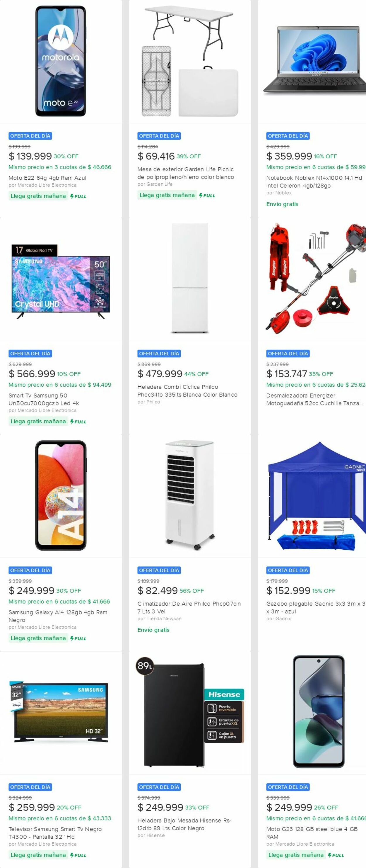This screenshot has width=366, height=868.
Task: Open the Moto G23 steel blue image
Action: 319,712
